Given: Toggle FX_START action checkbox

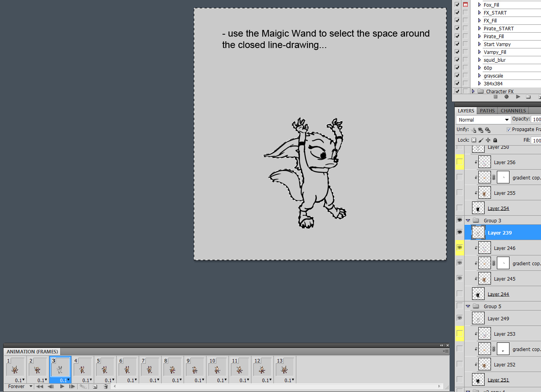Looking at the screenshot, I should pos(457,13).
